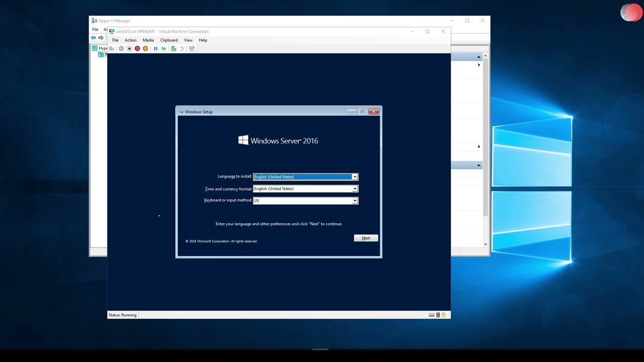This screenshot has height=362, width=644.
Task: Open the Clipboard menu
Action: pyautogui.click(x=169, y=40)
